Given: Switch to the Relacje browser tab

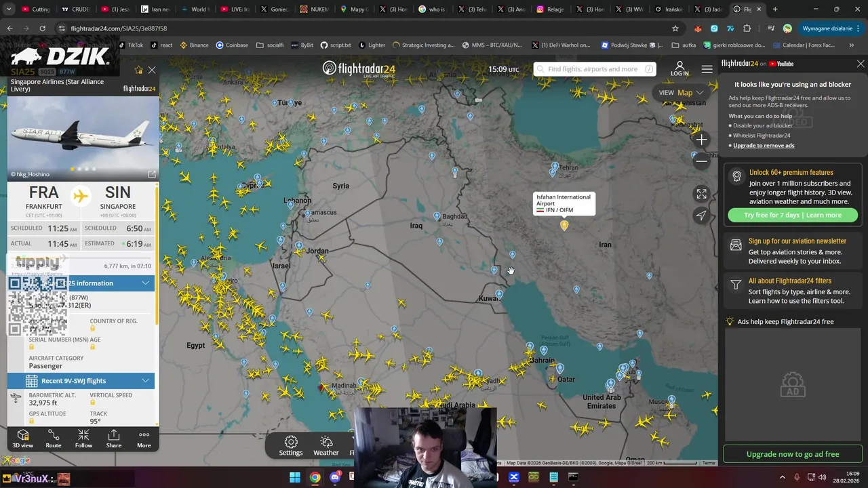Looking at the screenshot, I should pyautogui.click(x=550, y=9).
